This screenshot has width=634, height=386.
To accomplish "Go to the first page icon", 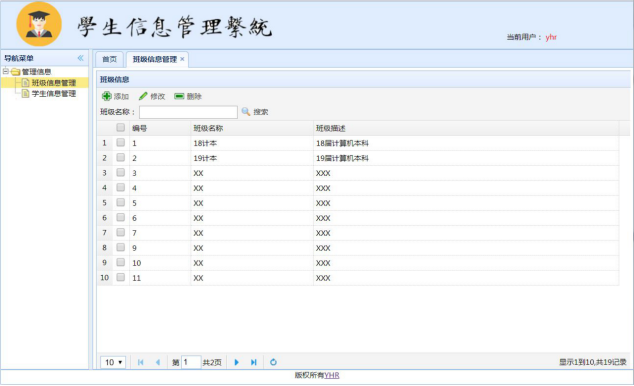I will click(140, 363).
